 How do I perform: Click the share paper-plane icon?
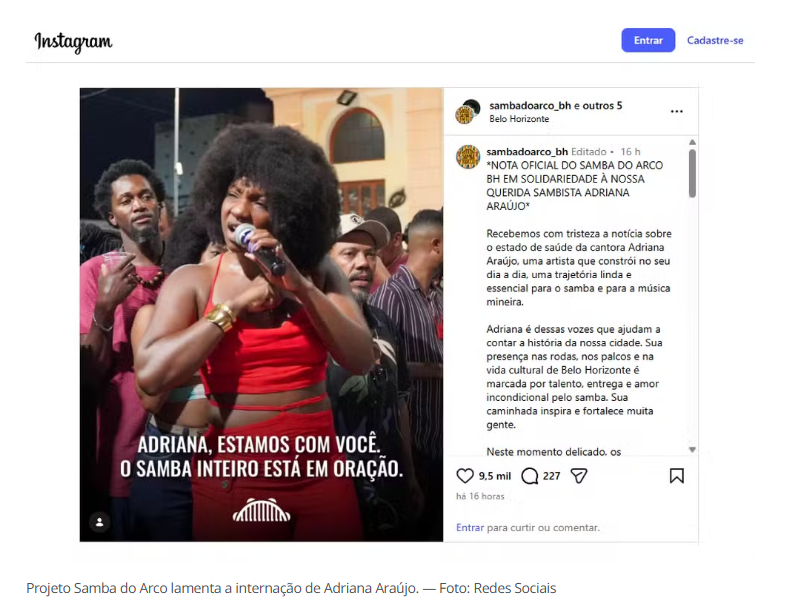579,476
